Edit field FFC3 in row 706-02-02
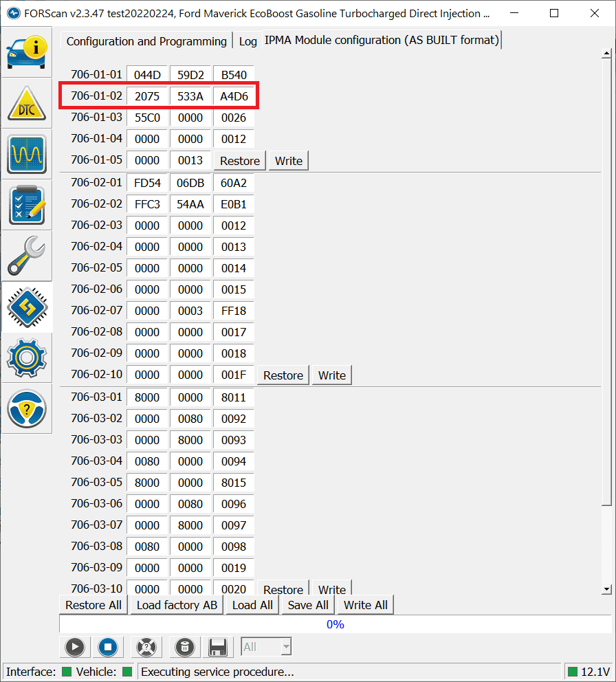 (147, 204)
